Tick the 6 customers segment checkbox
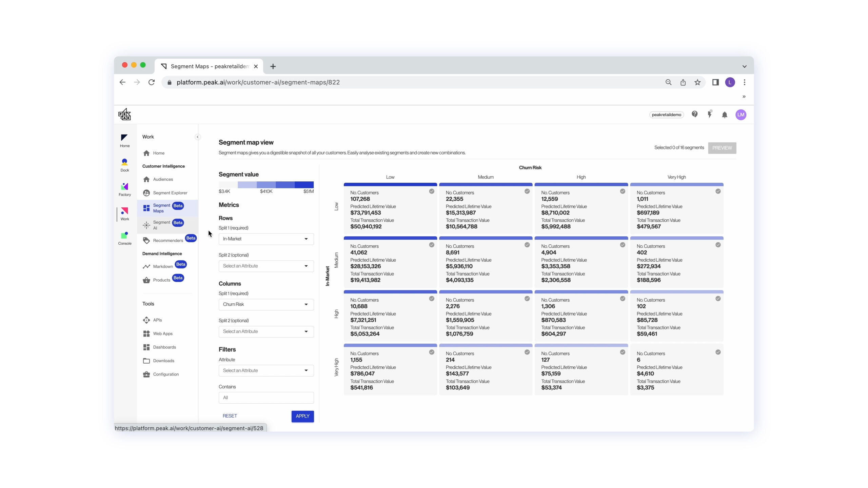This screenshot has width=868, height=488. [718, 352]
